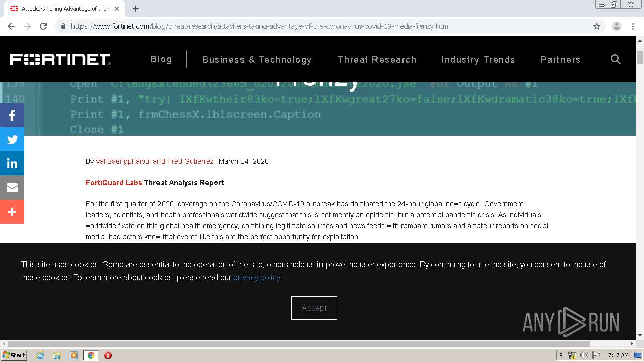Open the privacy policy link
This screenshot has width=644, height=362.
tap(257, 277)
